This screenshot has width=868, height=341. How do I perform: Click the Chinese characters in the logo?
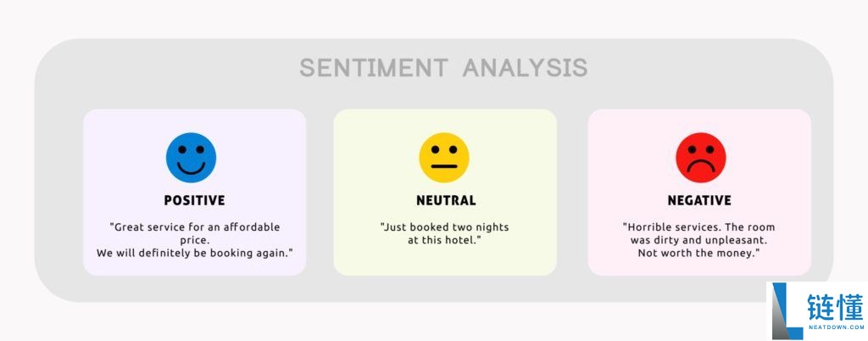pos(835,307)
